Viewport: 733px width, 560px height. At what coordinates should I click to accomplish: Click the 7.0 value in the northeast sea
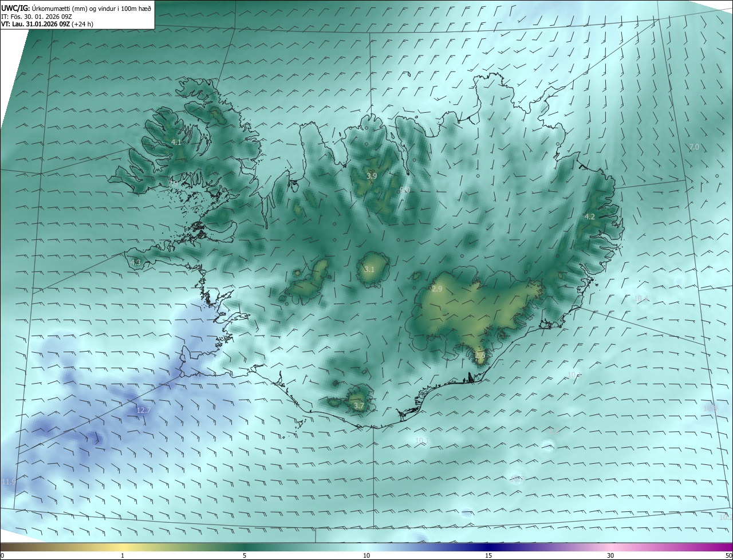pyautogui.click(x=694, y=147)
